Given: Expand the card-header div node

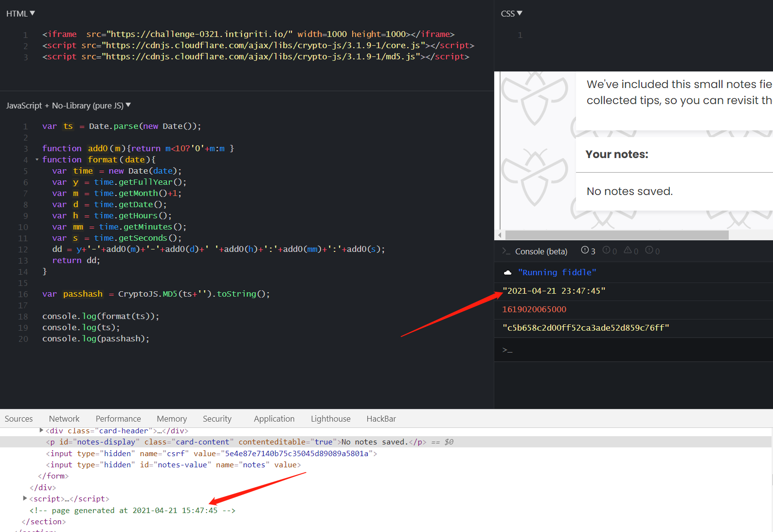Looking at the screenshot, I should [41, 430].
